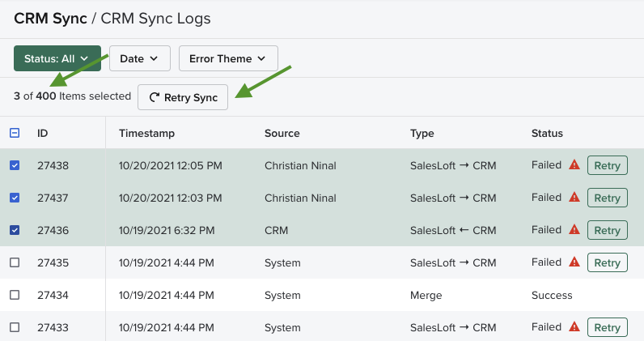Expand the Date filter dropdown

[139, 58]
